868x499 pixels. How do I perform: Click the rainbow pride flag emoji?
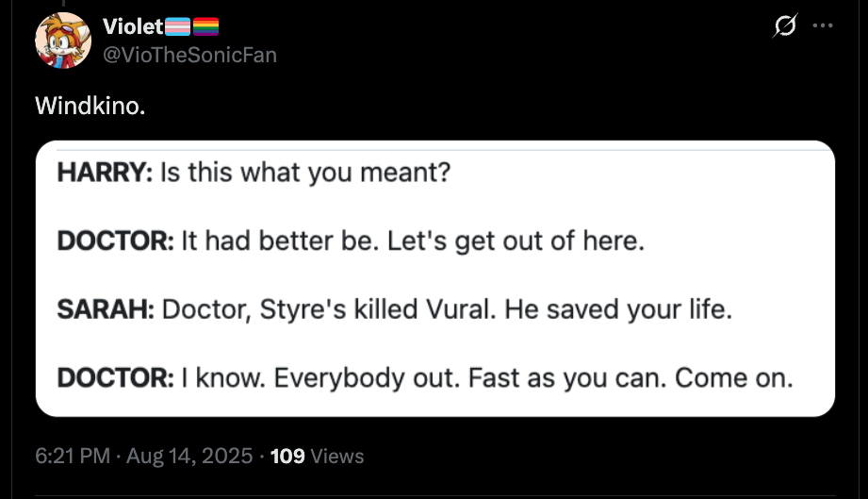[x=205, y=25]
